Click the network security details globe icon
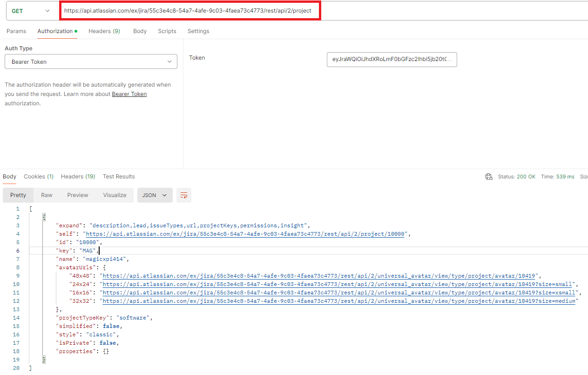588x375 pixels. click(488, 177)
